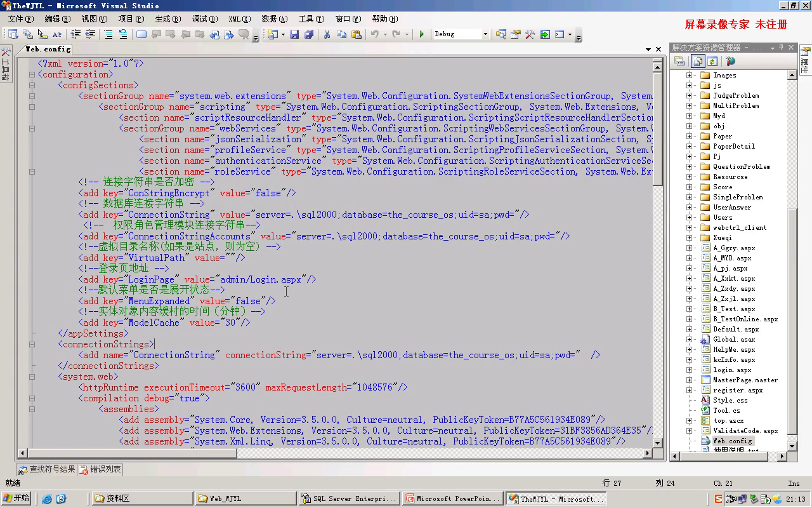812x508 pixels.
Task: Switch to 错误列表 bottom tab
Action: coord(100,469)
